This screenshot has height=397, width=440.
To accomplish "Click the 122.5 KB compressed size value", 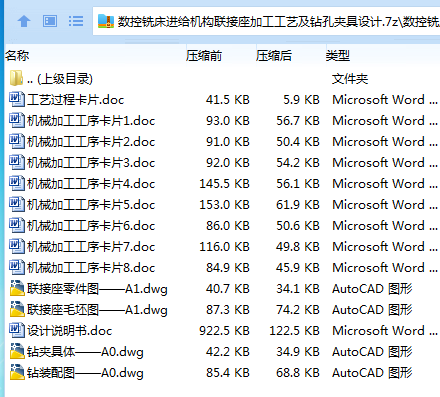I will point(294,331).
